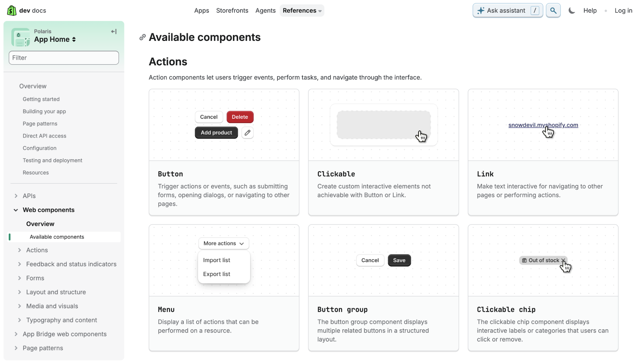Open the References dropdown menu
This screenshot has height=364, width=643.
click(302, 11)
